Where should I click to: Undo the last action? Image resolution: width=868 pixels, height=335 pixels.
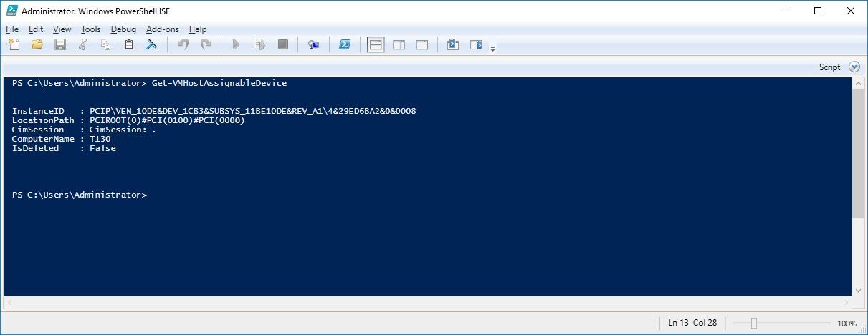(183, 44)
